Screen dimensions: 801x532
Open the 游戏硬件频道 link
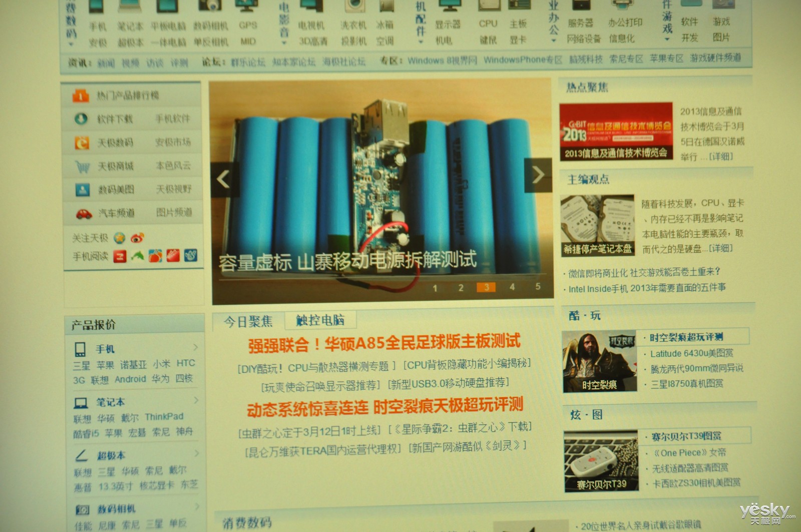point(715,58)
